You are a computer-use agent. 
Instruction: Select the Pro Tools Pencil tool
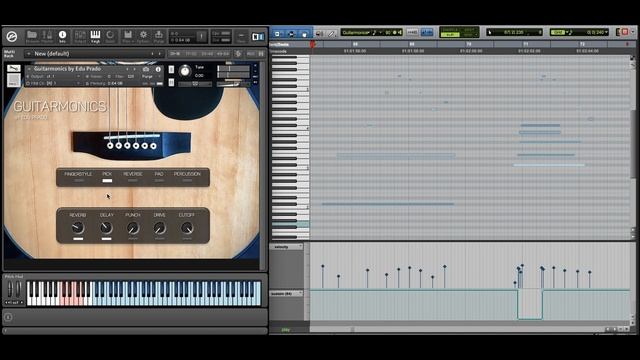[331, 33]
